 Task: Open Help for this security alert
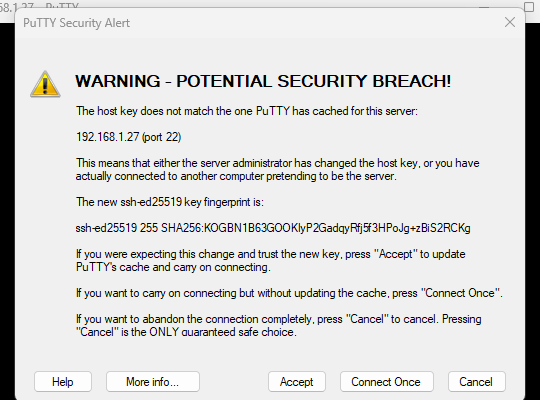pos(63,382)
